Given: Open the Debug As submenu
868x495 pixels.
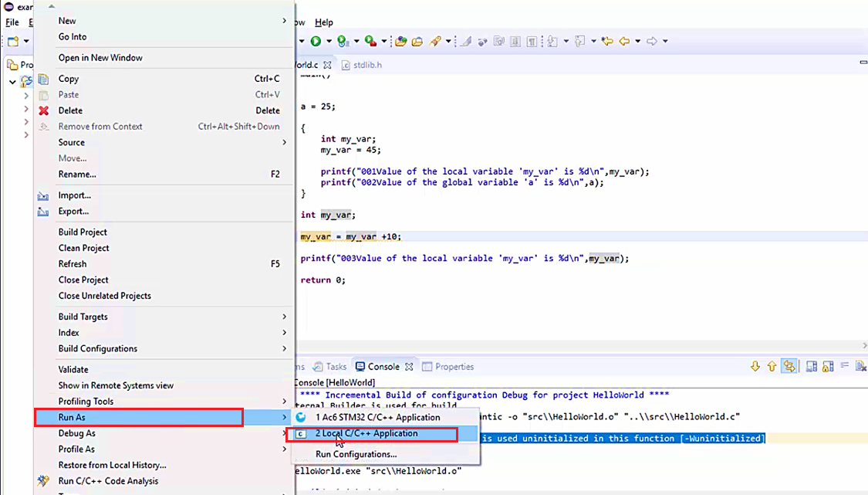Looking at the screenshot, I should 164,433.
